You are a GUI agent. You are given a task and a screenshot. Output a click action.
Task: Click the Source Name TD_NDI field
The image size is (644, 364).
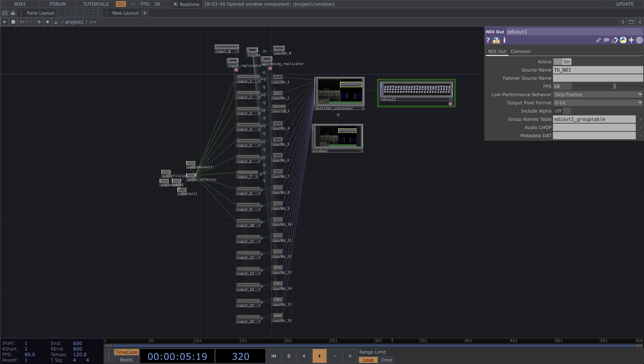(598, 70)
